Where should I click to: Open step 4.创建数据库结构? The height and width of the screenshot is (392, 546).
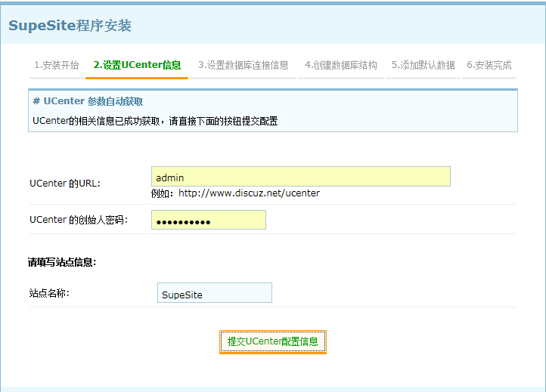click(x=341, y=65)
